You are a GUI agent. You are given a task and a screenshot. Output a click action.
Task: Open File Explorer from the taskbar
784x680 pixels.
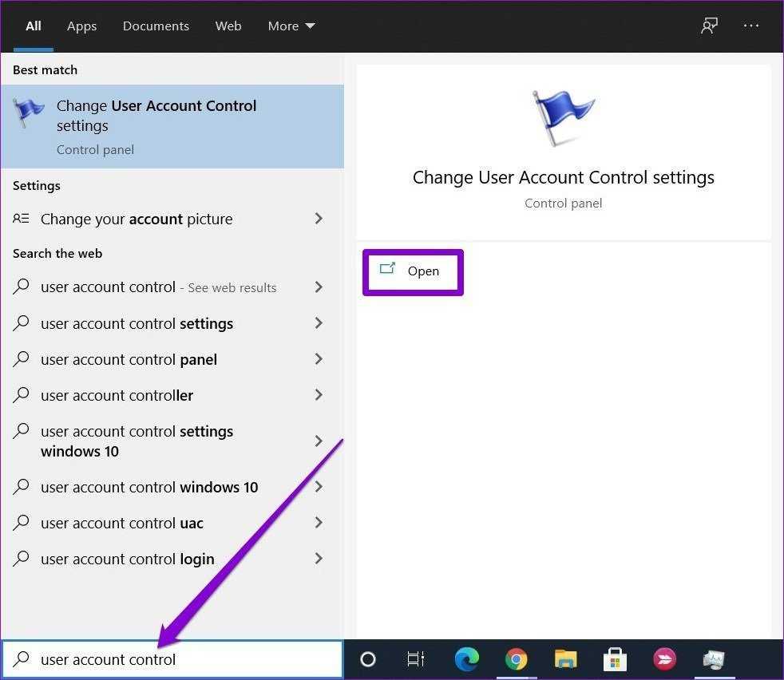click(565, 659)
